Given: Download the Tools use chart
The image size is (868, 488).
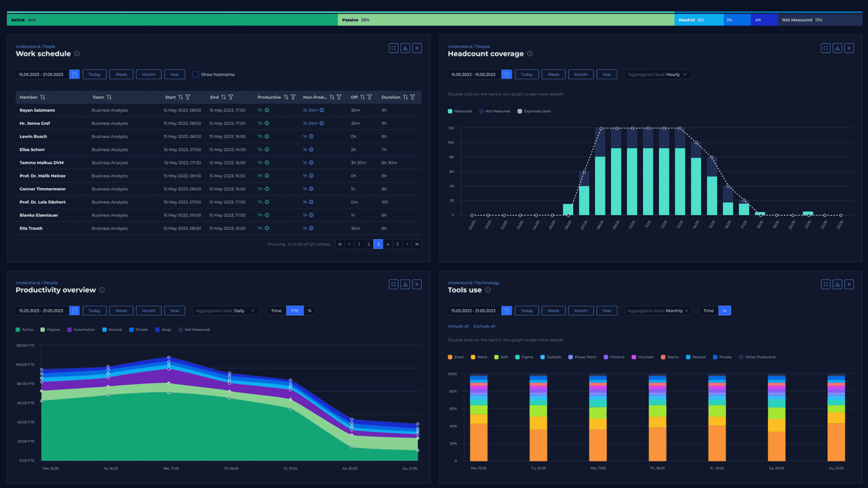Looking at the screenshot, I should (837, 284).
